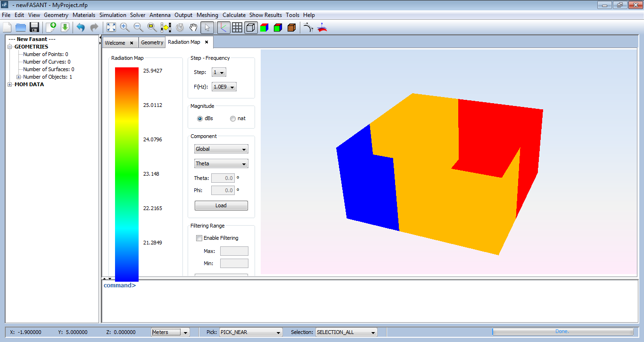Viewport: 644px width, 342px height.
Task: Check the Enable Filtering checkbox
Action: point(199,238)
